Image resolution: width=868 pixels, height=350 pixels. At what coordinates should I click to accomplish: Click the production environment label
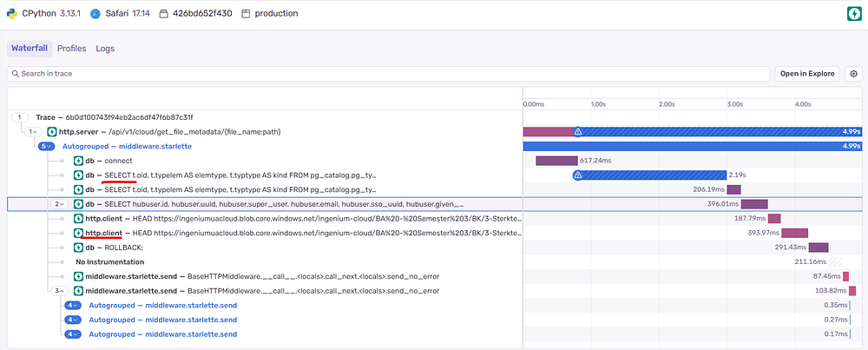pos(270,13)
